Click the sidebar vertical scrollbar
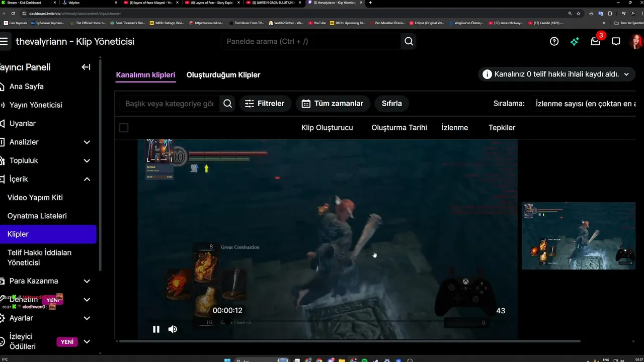 point(100,166)
